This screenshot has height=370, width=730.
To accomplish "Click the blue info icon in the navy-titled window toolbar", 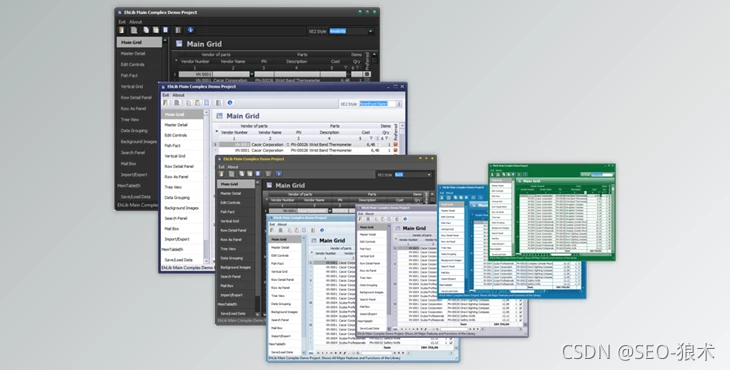I will pos(230,103).
